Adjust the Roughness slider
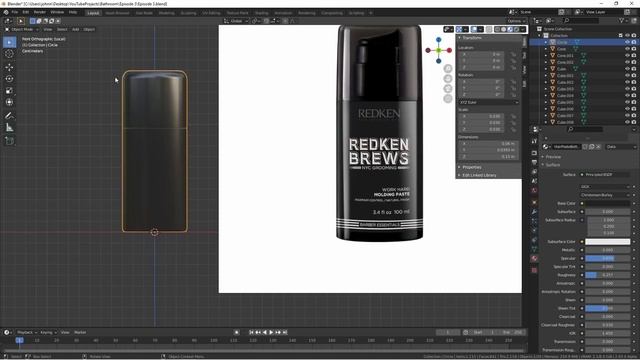 point(608,275)
